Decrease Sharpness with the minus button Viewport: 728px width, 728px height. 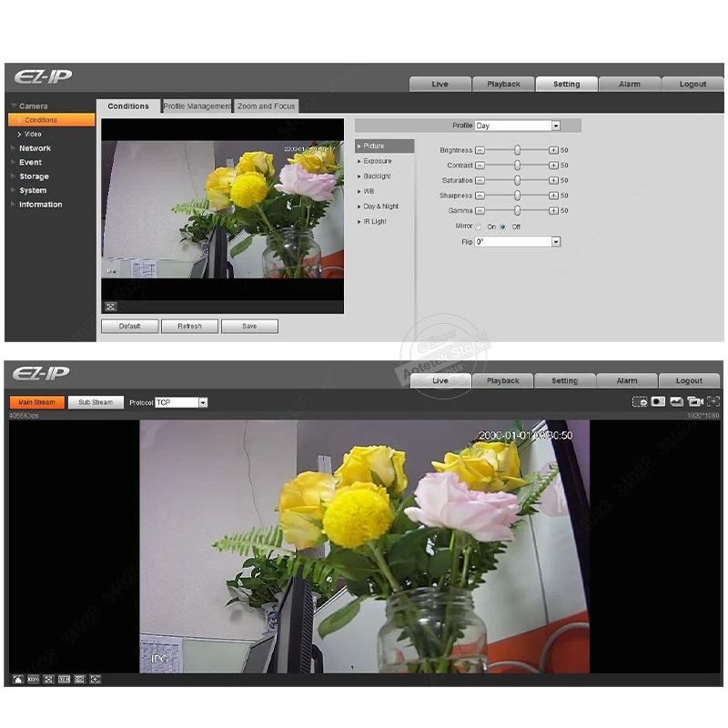480,196
